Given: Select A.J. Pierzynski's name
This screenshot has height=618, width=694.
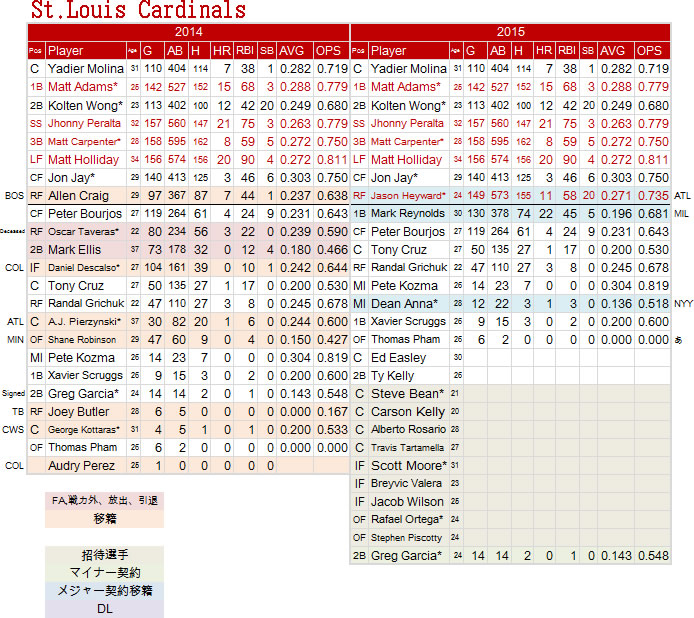Looking at the screenshot, I should point(84,322).
